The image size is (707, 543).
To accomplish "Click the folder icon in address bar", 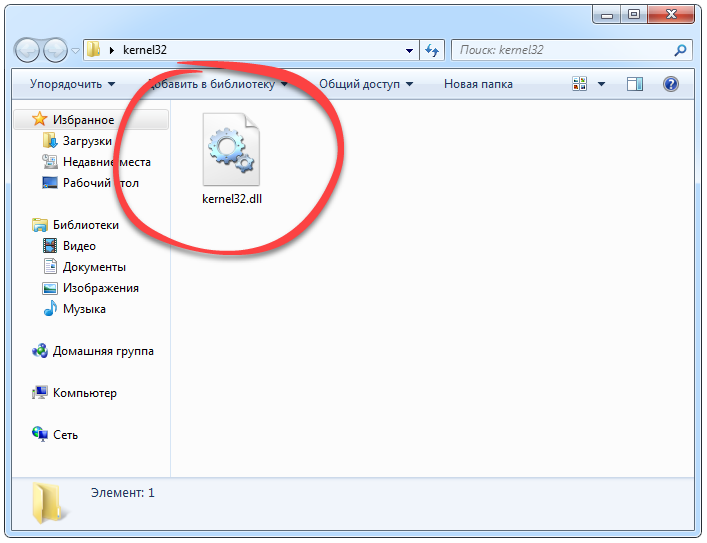I will pos(93,50).
